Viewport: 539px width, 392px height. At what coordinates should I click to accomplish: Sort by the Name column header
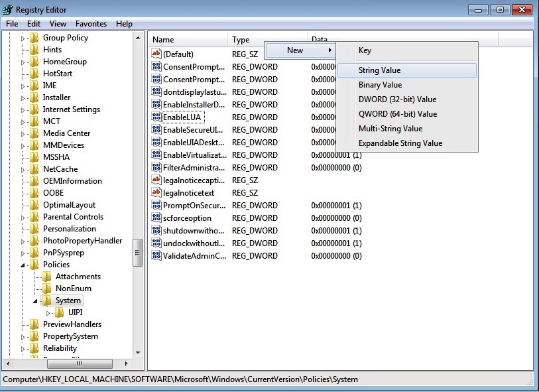(x=188, y=40)
